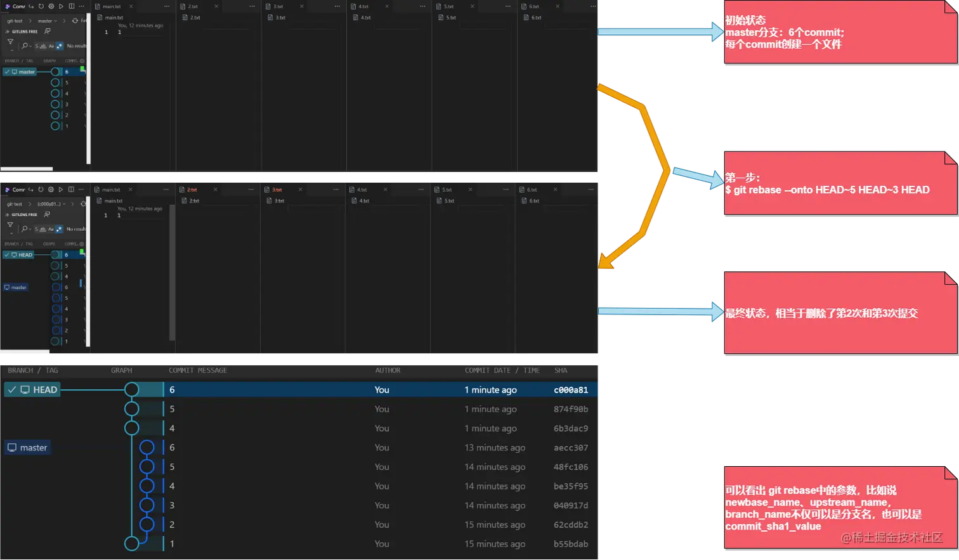Open the settings gear in the top screenshot toolbar
Screen dimensions: 959x560
tap(51, 6)
